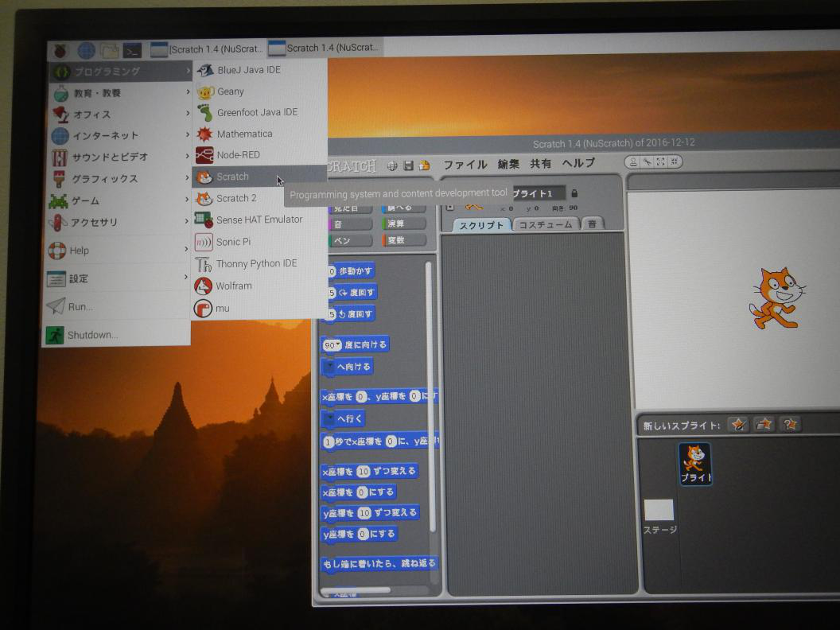Expand the サウンドとビデオ category
This screenshot has height=630, width=840.
[x=121, y=157]
